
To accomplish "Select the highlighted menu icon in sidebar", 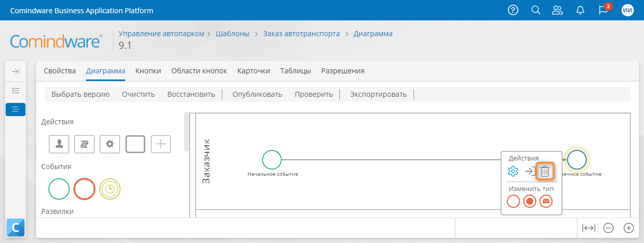I will point(15,109).
